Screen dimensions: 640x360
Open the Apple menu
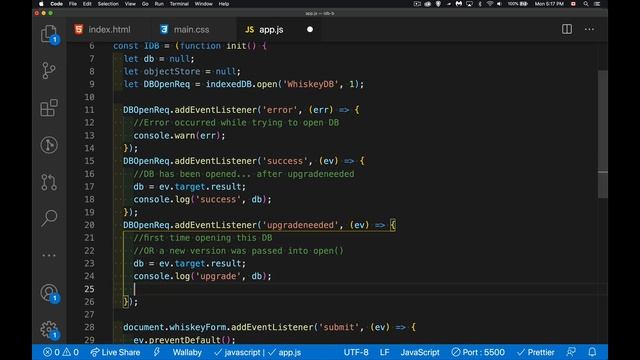[41, 4]
